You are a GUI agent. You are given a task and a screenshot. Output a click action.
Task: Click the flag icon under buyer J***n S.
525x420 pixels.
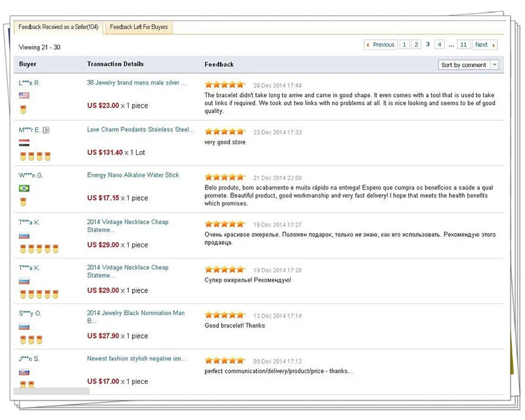(x=24, y=371)
